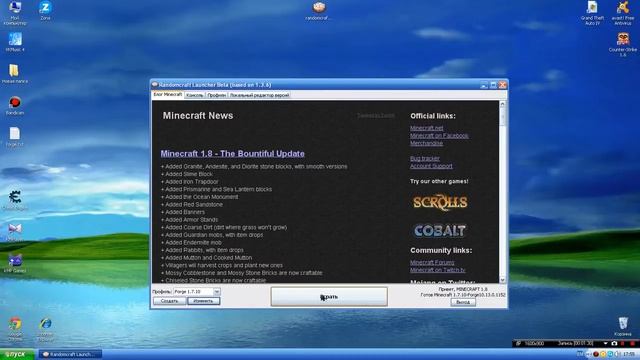Click the taskbar clock
Screen dimensions: 640x360
tap(629, 354)
